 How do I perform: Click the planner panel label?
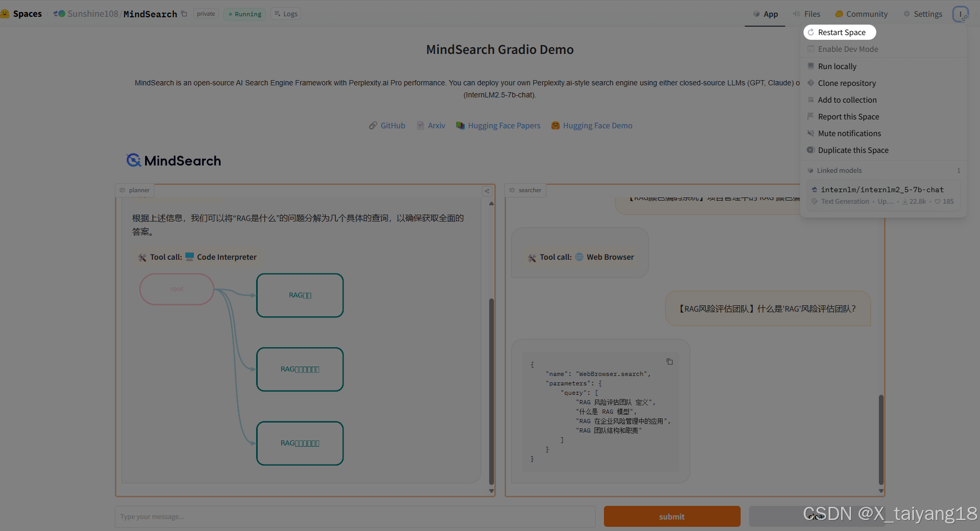[135, 190]
